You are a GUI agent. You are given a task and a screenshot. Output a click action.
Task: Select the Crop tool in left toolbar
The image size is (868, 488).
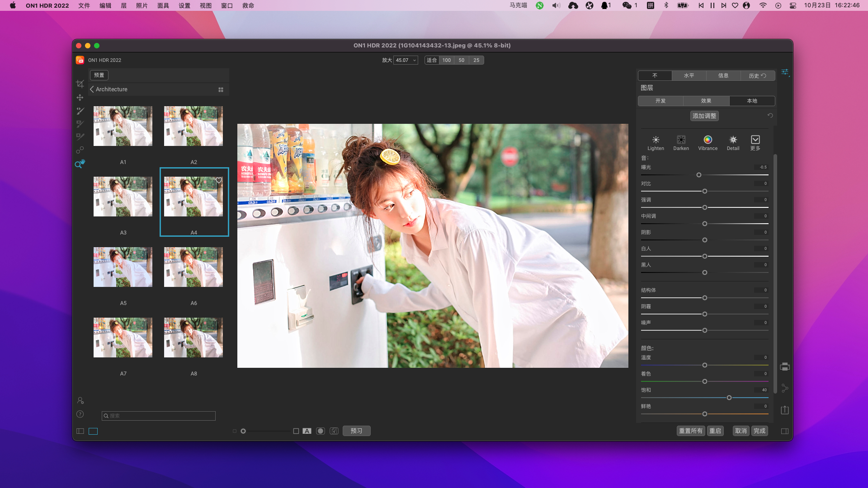[x=80, y=84]
